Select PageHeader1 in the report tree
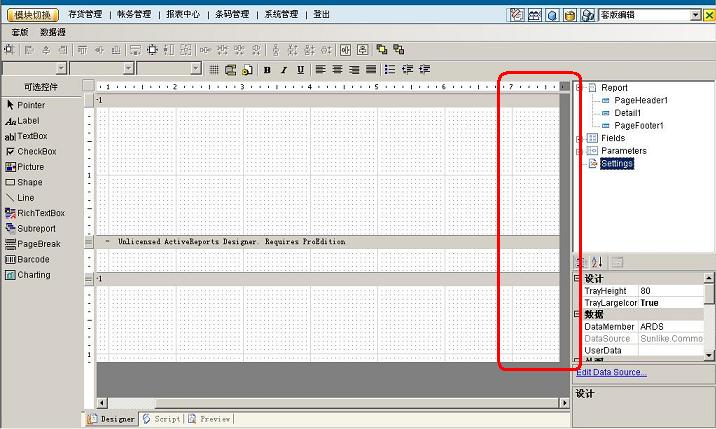 tap(640, 101)
